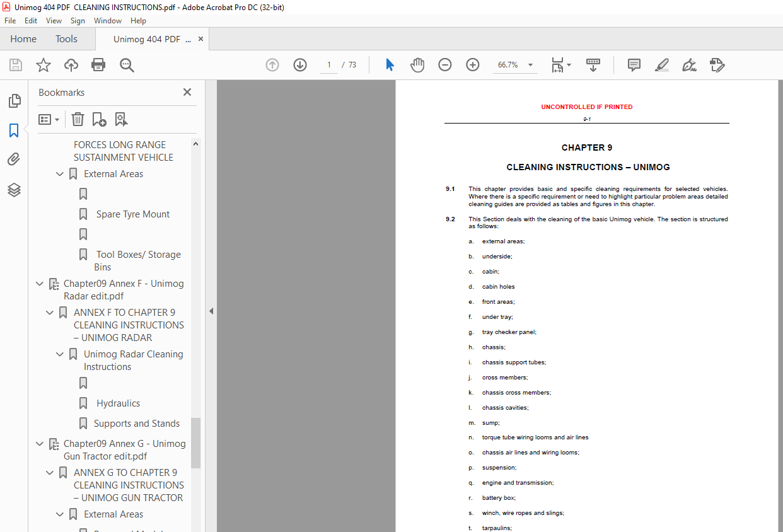
Task: Click the bookmarks panel scroll up arrow
Action: (x=195, y=144)
